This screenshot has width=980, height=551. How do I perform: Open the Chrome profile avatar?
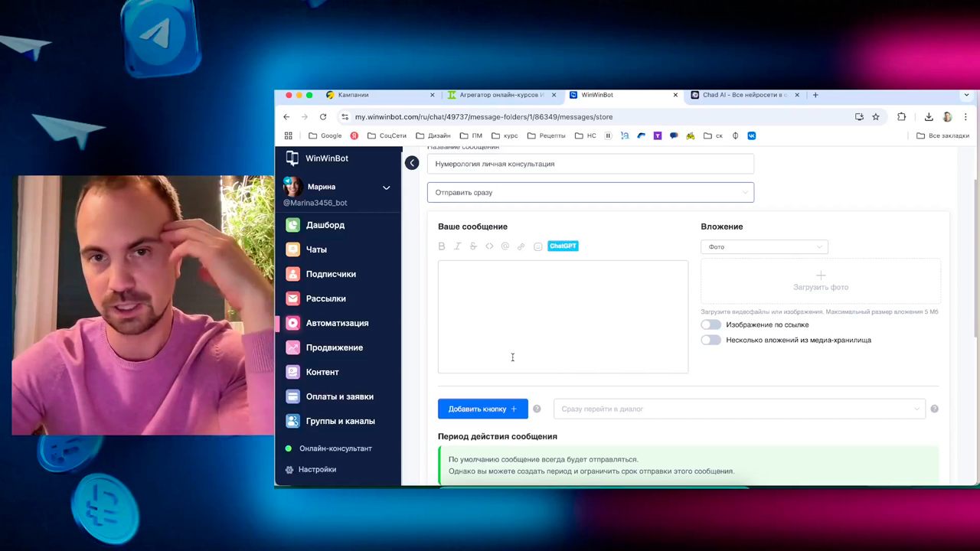[x=947, y=117]
